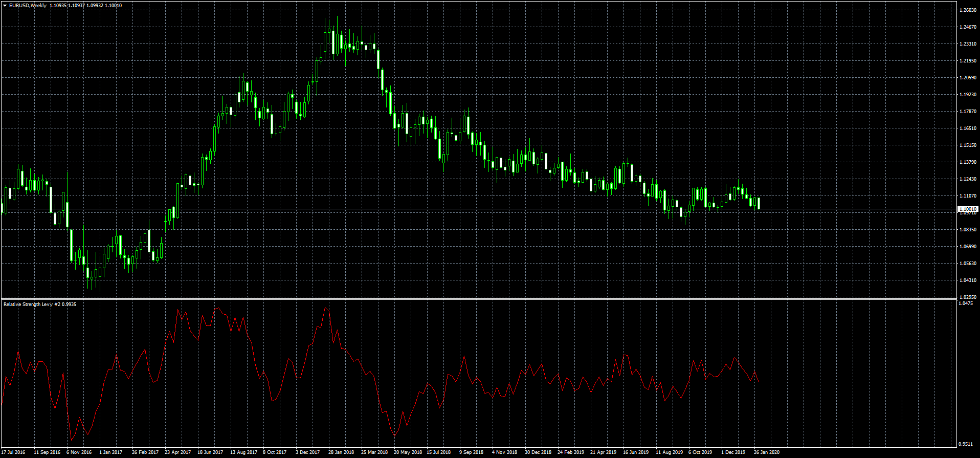Click the 1.02950 price axis label
The image size is (980, 458).
(968, 297)
